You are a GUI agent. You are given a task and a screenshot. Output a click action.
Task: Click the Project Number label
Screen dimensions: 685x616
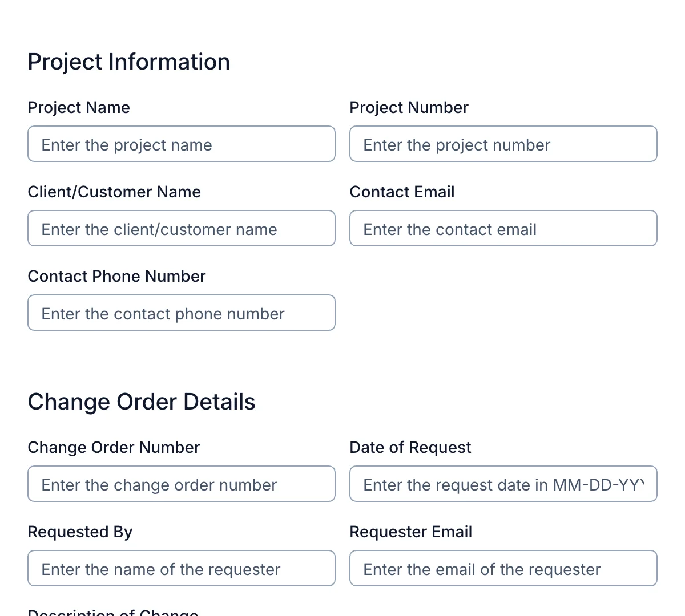point(409,107)
